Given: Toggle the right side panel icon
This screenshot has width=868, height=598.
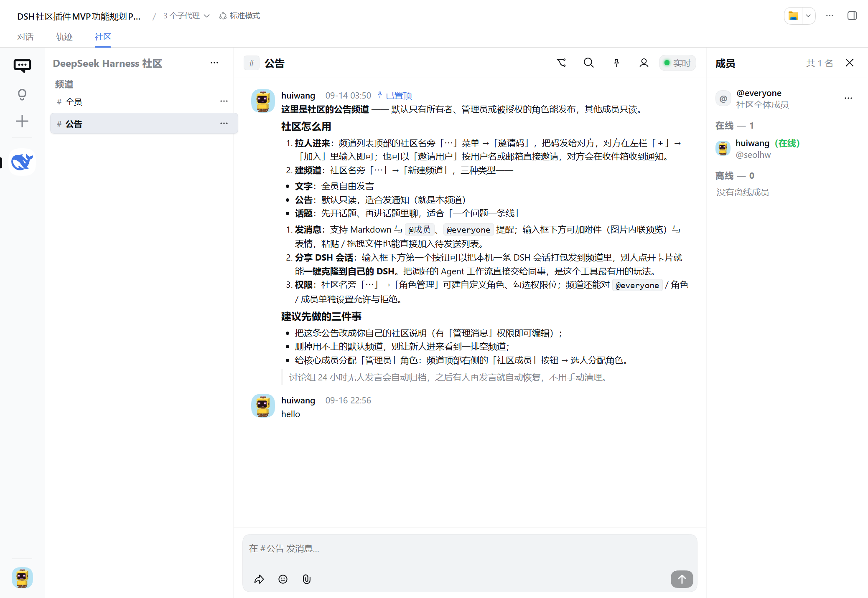Looking at the screenshot, I should [x=852, y=16].
